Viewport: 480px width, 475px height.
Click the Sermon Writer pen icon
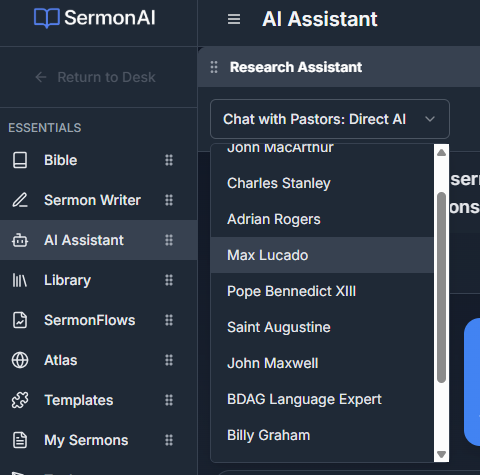click(x=20, y=200)
